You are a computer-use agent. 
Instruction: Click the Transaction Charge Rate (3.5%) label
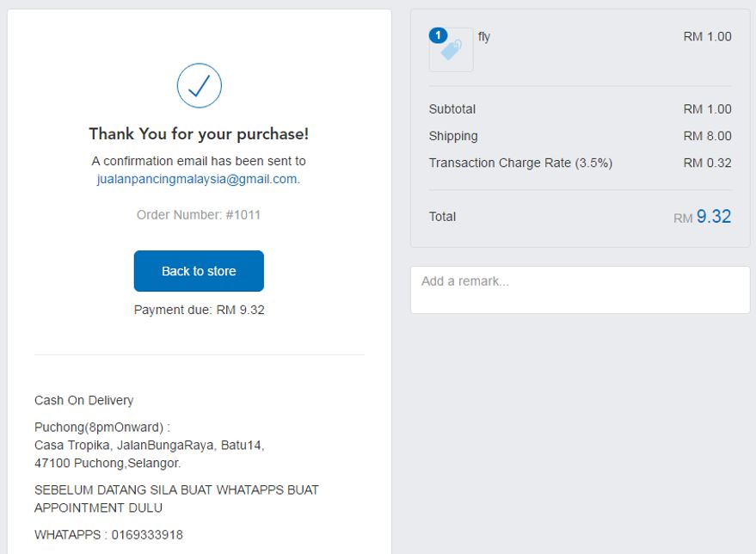[x=520, y=163]
